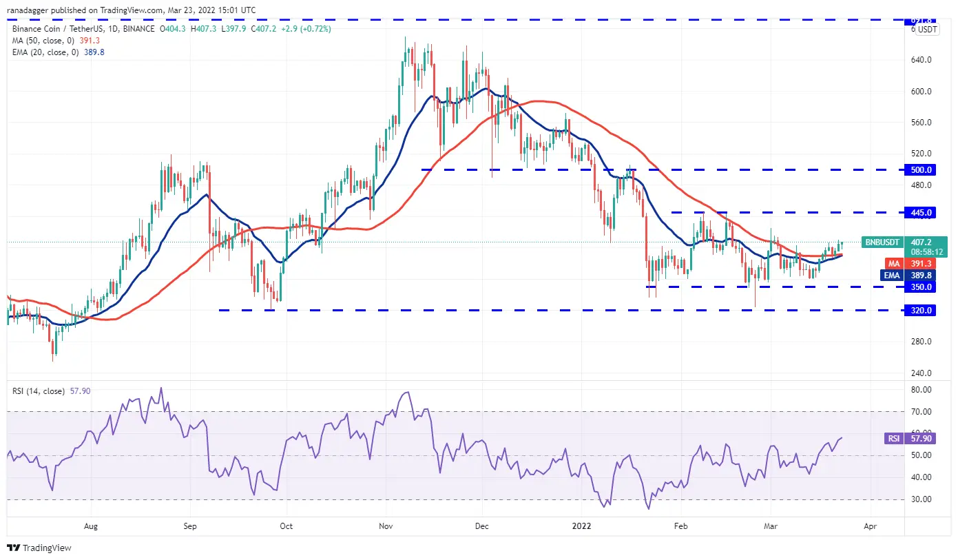Image resolution: width=958 pixels, height=560 pixels.
Task: Click the BNBUSDT symbol tag on price axis
Action: [x=882, y=242]
